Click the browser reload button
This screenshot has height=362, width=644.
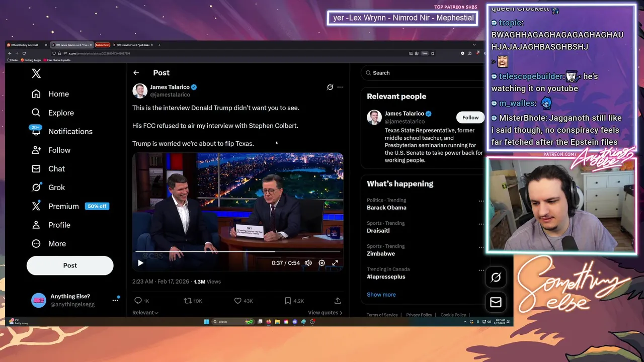pyautogui.click(x=24, y=53)
